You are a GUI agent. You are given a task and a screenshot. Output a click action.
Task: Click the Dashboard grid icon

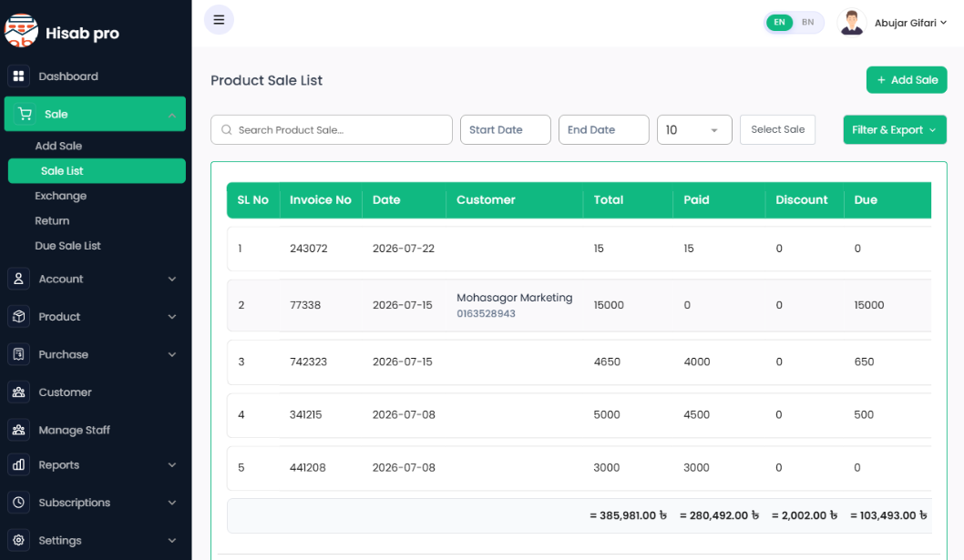click(18, 76)
